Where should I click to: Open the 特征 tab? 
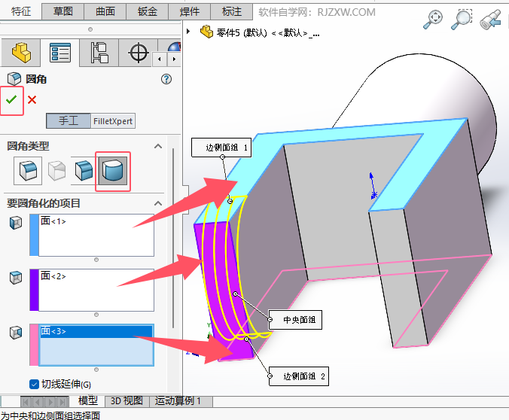pos(21,11)
